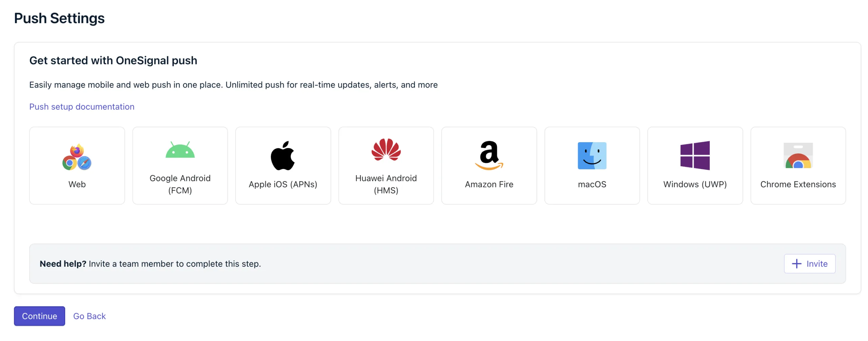868x341 pixels.
Task: Click the Go Back link
Action: (x=90, y=316)
